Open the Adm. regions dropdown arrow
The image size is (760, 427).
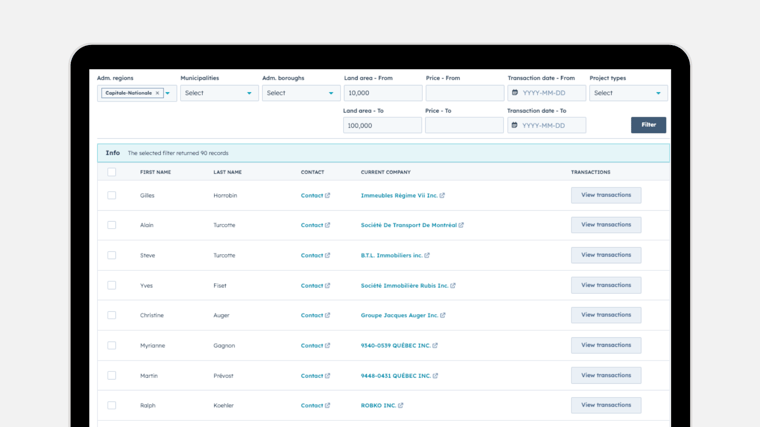point(168,93)
